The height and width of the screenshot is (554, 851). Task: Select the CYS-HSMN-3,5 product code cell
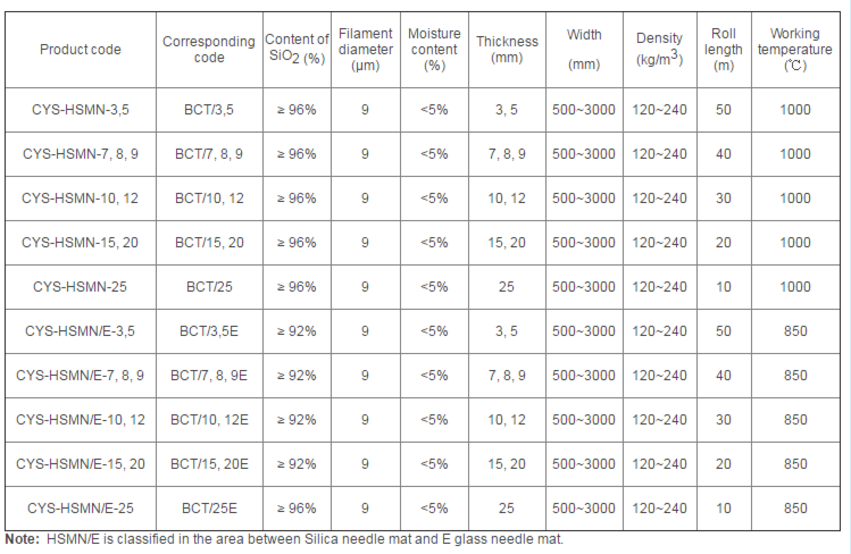coord(79,110)
